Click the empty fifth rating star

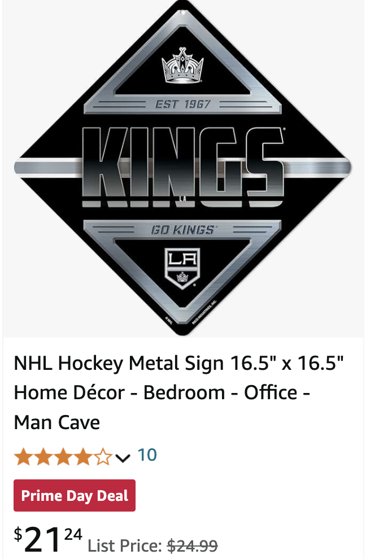point(103,457)
